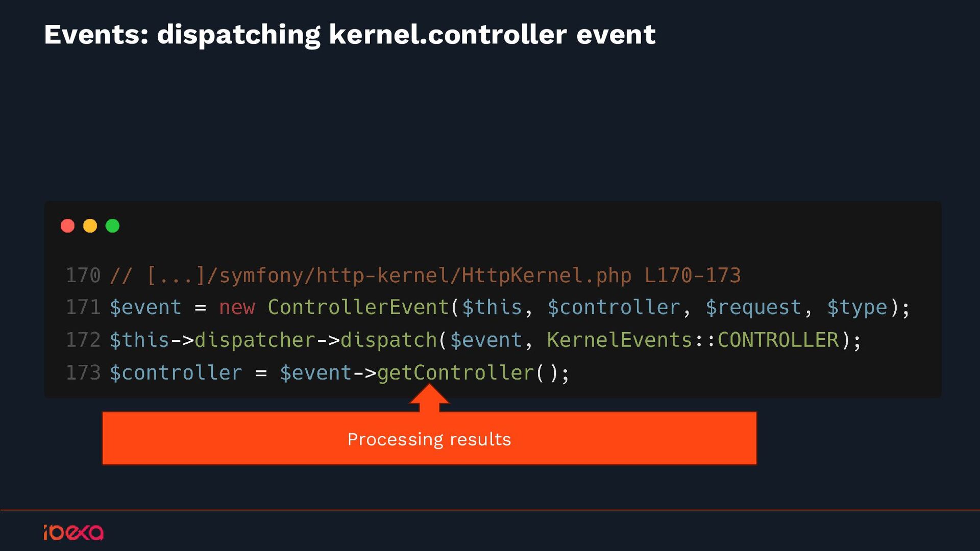980x551 pixels.
Task: Click the $type argument
Action: click(857, 308)
